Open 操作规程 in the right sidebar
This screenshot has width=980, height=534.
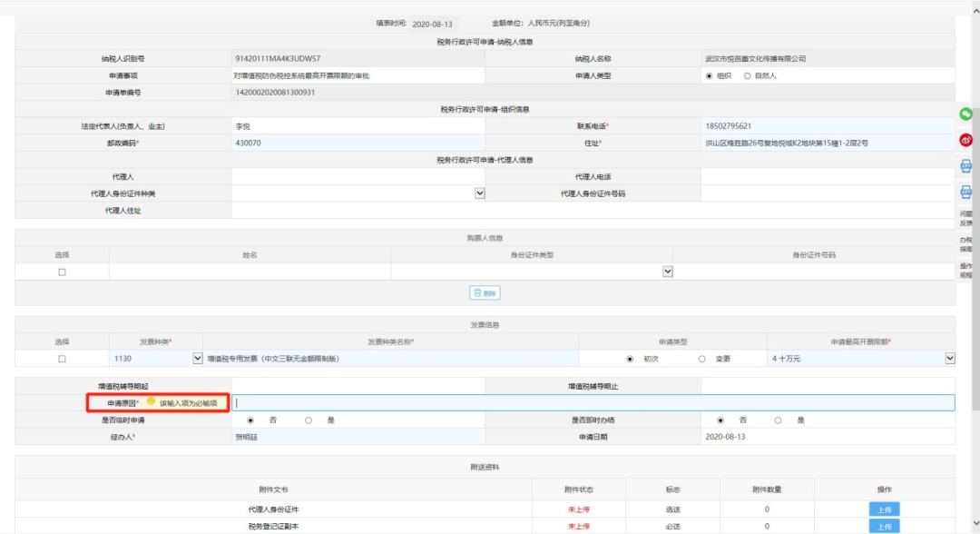click(965, 271)
